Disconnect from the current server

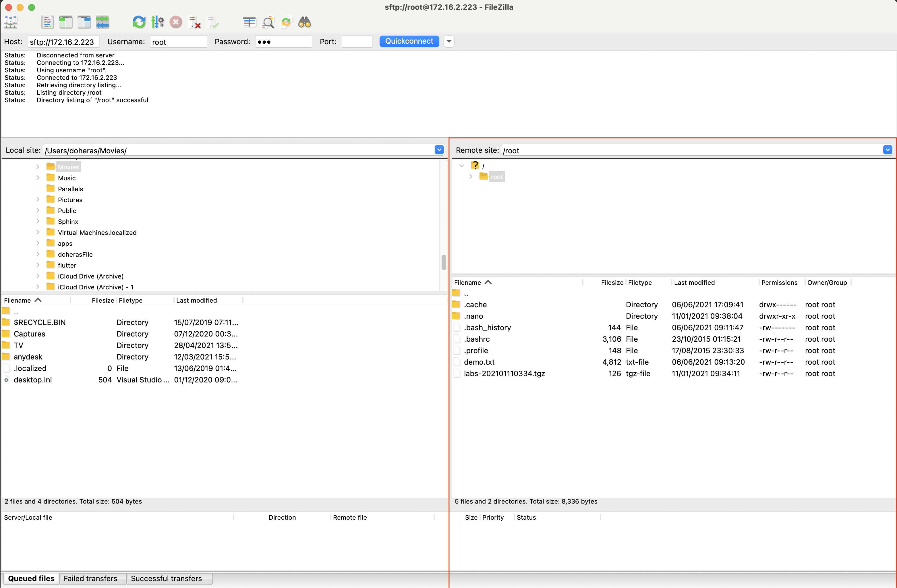click(194, 23)
